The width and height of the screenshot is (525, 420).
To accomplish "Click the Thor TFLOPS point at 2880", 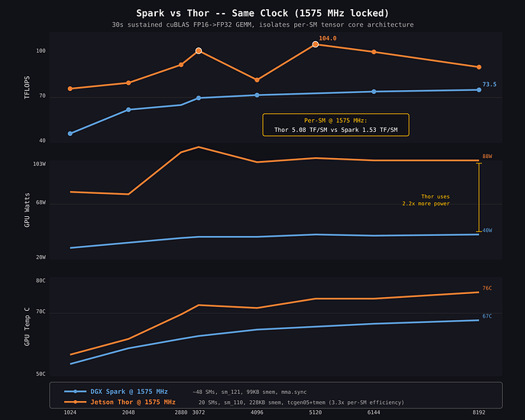I will [181, 65].
